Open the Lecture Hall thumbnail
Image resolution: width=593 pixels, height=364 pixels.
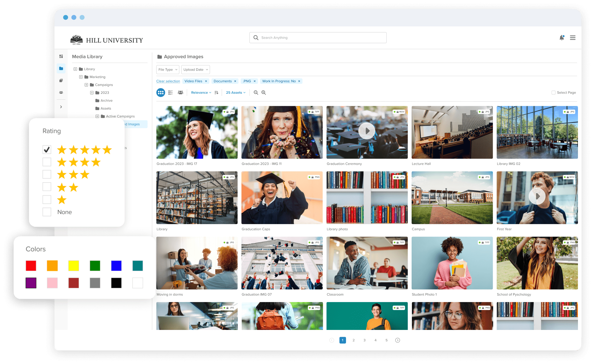[x=452, y=132]
